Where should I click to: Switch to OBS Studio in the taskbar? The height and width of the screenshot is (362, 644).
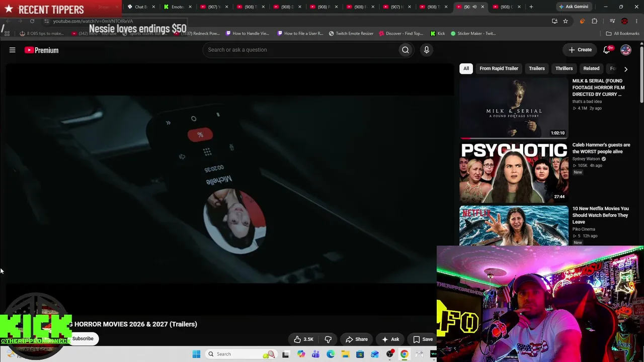point(390,354)
